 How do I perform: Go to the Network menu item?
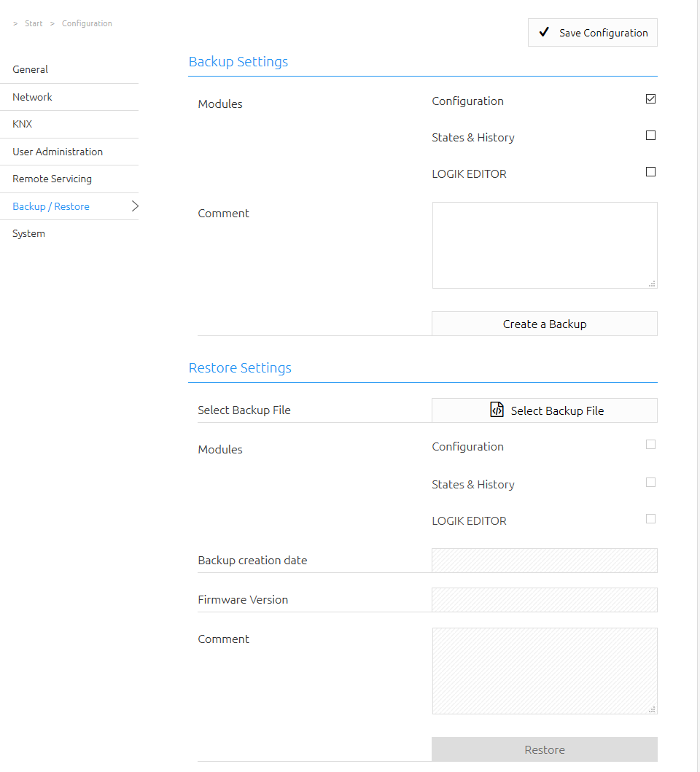coord(69,97)
